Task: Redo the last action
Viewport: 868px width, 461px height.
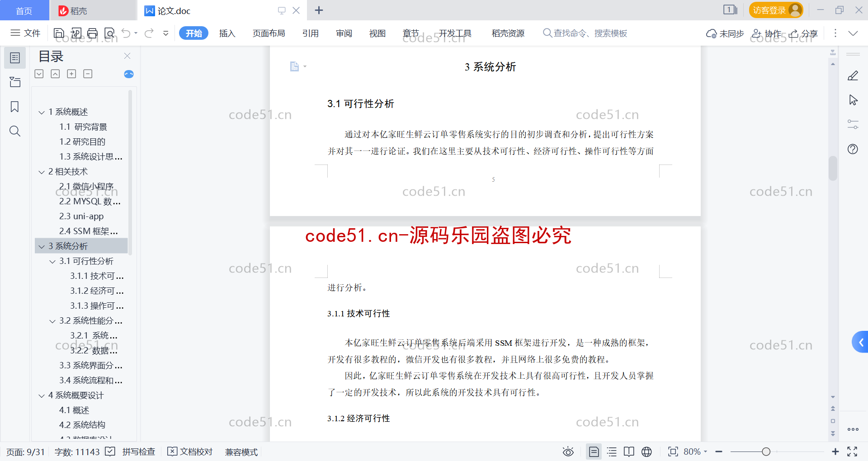Action: (149, 33)
